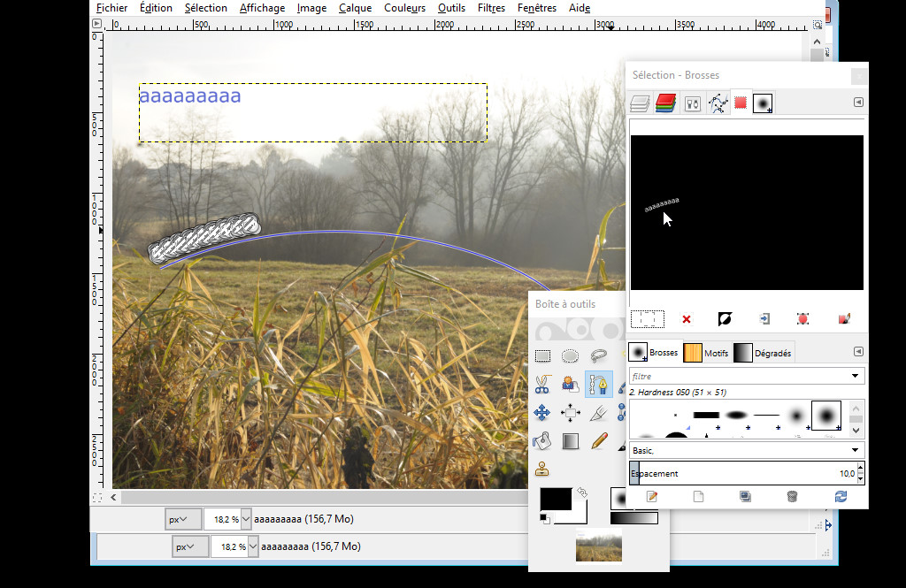
Task: Select the Gradient blend tool in the toolbox
Action: click(x=571, y=441)
